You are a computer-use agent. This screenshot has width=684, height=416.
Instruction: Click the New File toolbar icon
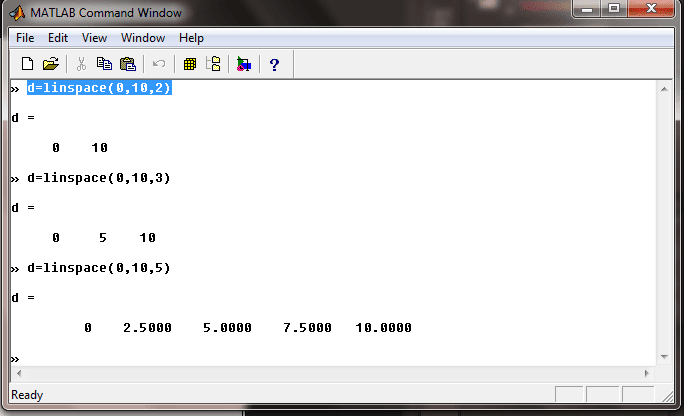27,64
